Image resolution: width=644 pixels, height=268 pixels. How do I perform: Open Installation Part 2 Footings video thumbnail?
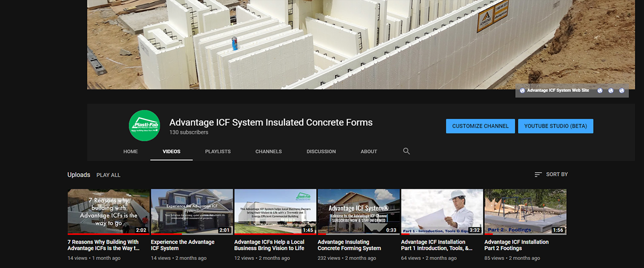(x=525, y=212)
